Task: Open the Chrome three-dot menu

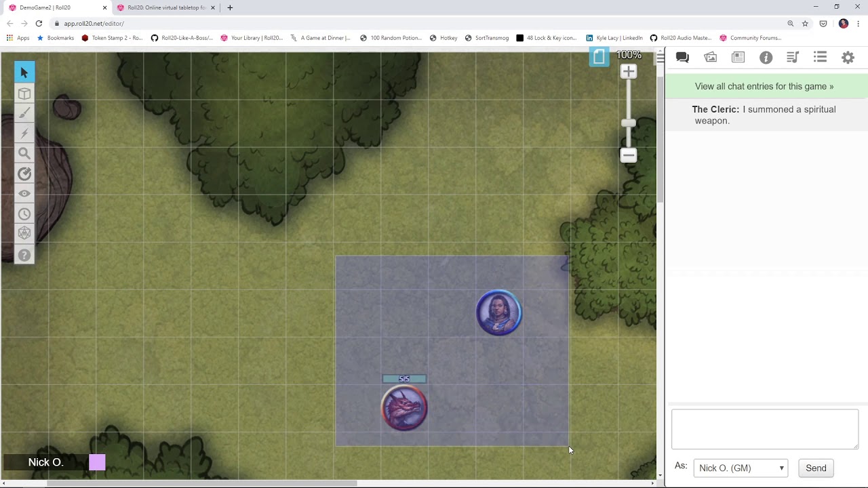Action: [859, 23]
